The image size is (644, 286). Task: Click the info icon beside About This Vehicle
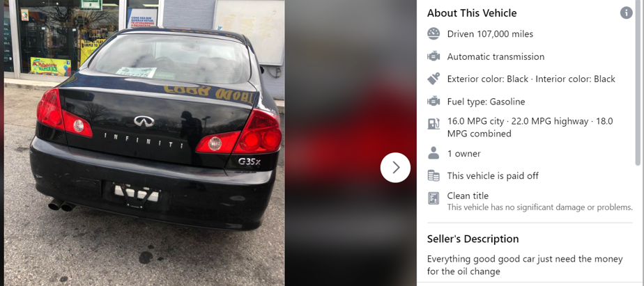(x=626, y=13)
